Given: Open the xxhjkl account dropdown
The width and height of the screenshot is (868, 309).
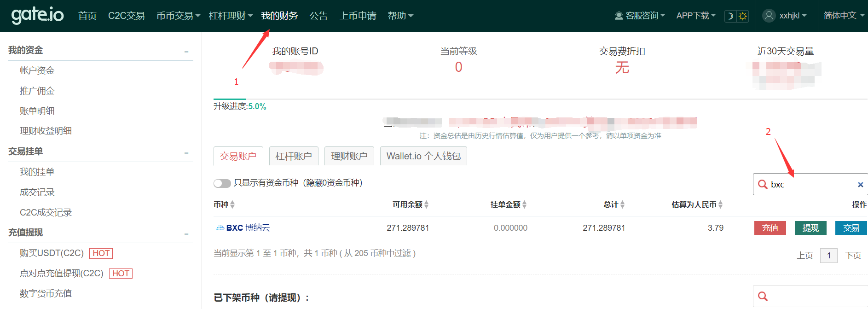Looking at the screenshot, I should coord(785,16).
